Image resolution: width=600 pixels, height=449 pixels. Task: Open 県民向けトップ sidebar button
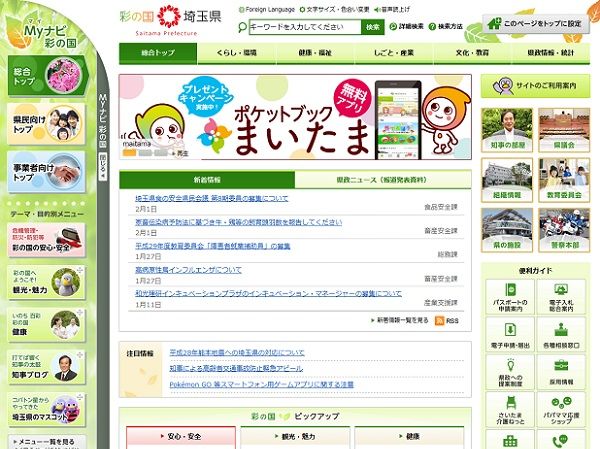click(46, 124)
